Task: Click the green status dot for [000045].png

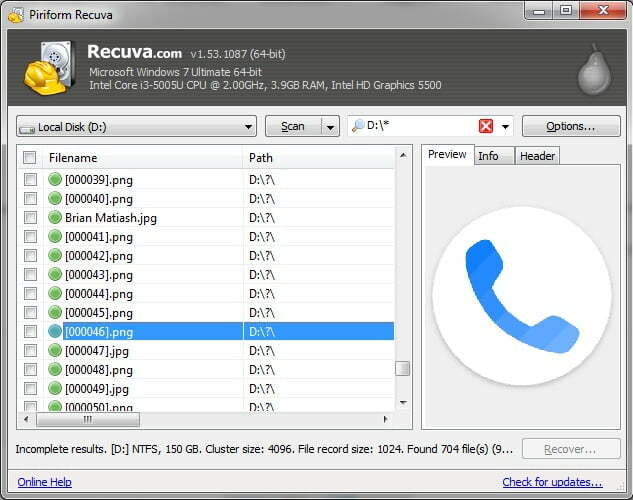Action: click(54, 312)
